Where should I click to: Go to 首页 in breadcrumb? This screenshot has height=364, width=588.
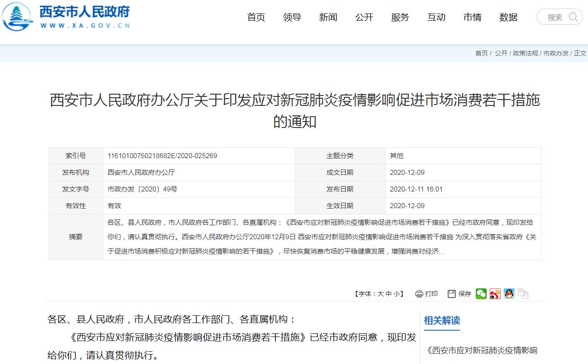[481, 53]
